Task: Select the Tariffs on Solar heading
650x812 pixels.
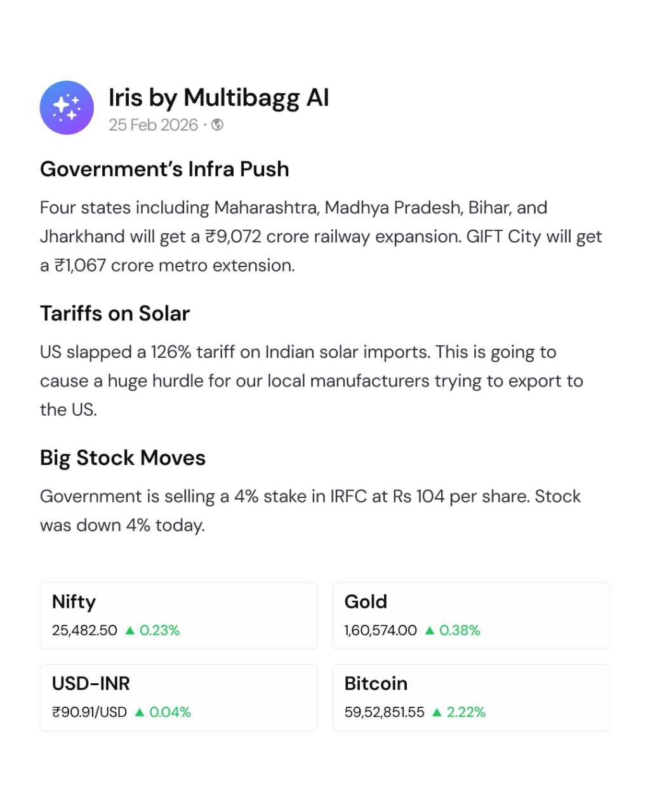Action: (x=115, y=313)
